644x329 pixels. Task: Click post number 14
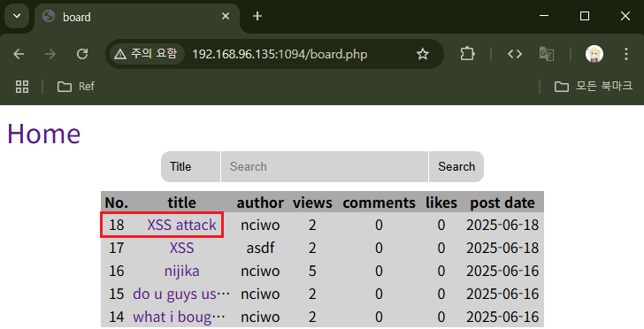coord(117,318)
